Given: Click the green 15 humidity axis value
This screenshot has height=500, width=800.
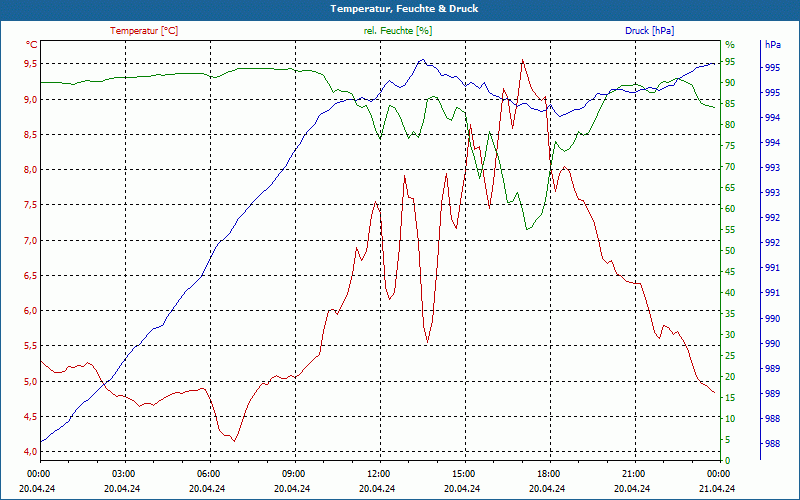Looking at the screenshot, I should pyautogui.click(x=730, y=398).
